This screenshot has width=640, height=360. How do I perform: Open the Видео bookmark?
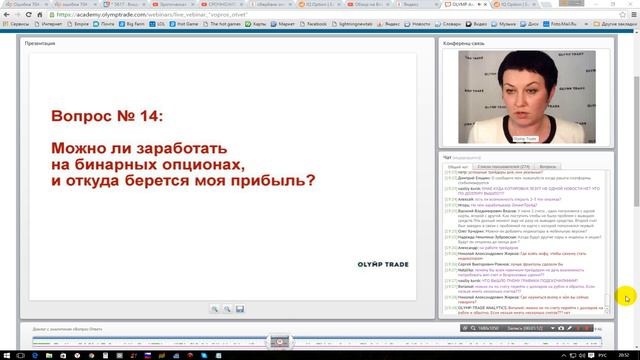476,24
